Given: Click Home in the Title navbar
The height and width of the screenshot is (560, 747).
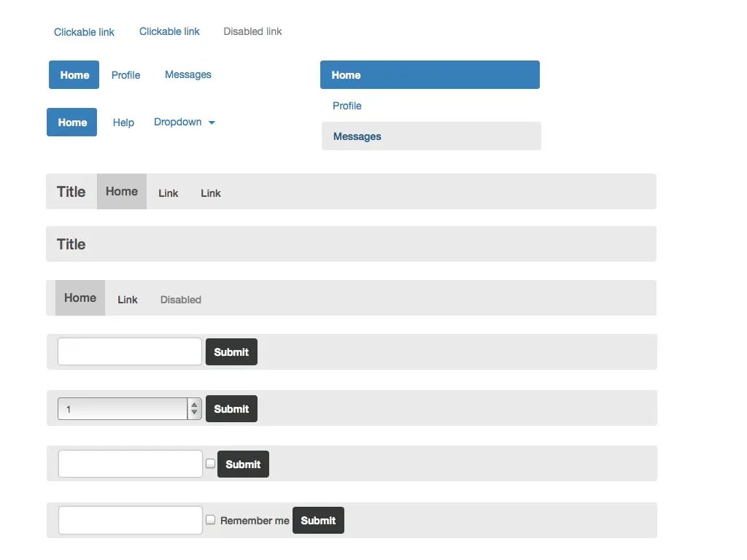Looking at the screenshot, I should (x=121, y=191).
